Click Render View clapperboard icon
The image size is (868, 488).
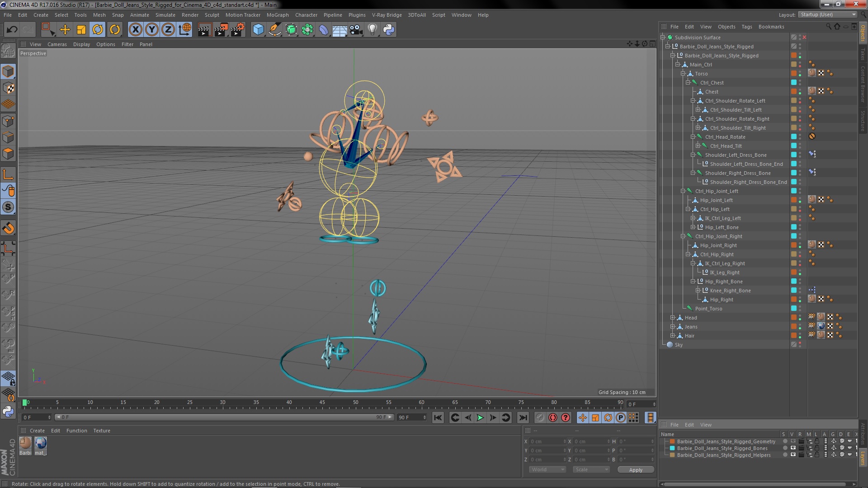(x=204, y=30)
